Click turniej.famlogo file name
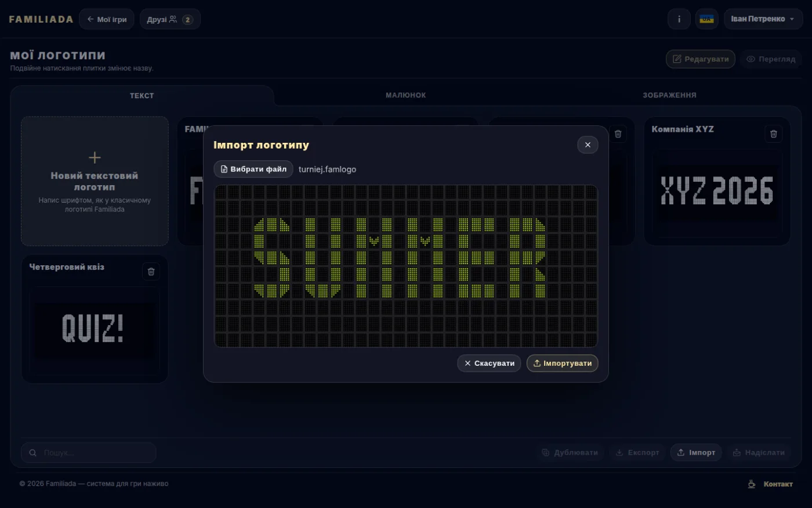This screenshot has height=508, width=812. pos(327,170)
